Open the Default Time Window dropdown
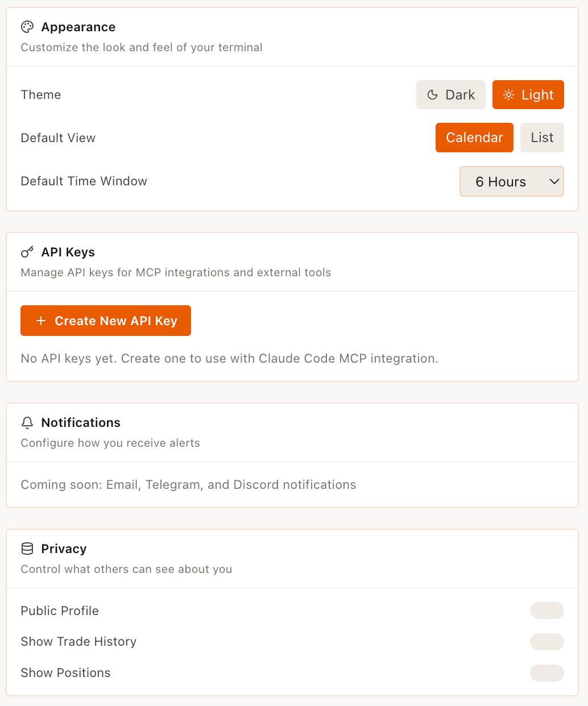Image resolution: width=588 pixels, height=706 pixels. (x=511, y=182)
